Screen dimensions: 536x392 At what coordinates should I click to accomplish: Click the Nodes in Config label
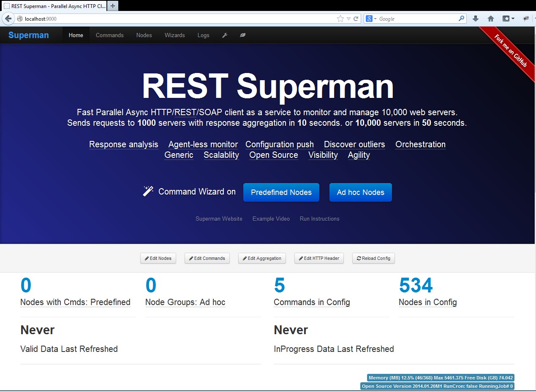coord(428,302)
